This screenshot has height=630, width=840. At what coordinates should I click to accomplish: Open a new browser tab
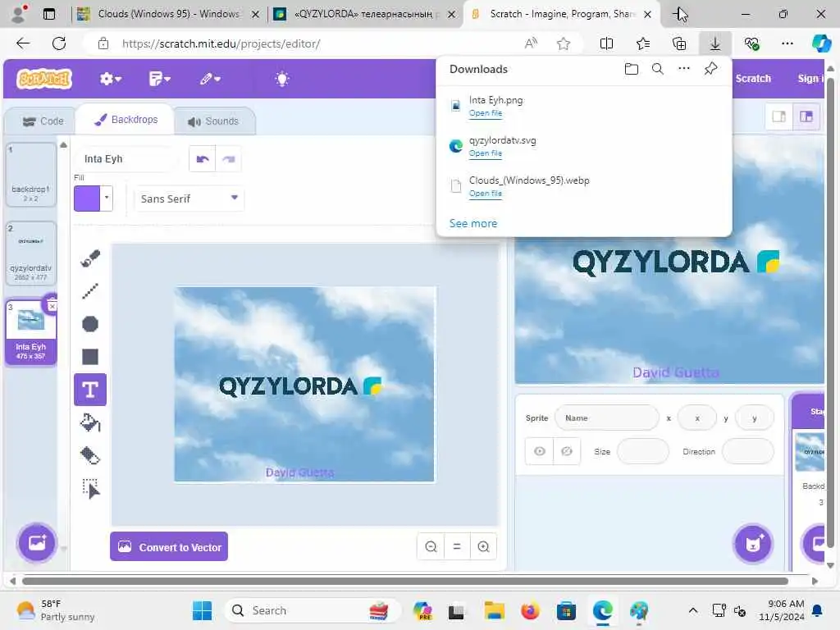(x=679, y=14)
